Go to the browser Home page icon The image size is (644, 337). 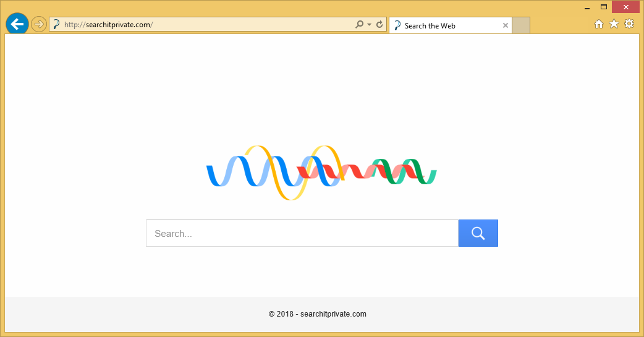pos(598,24)
